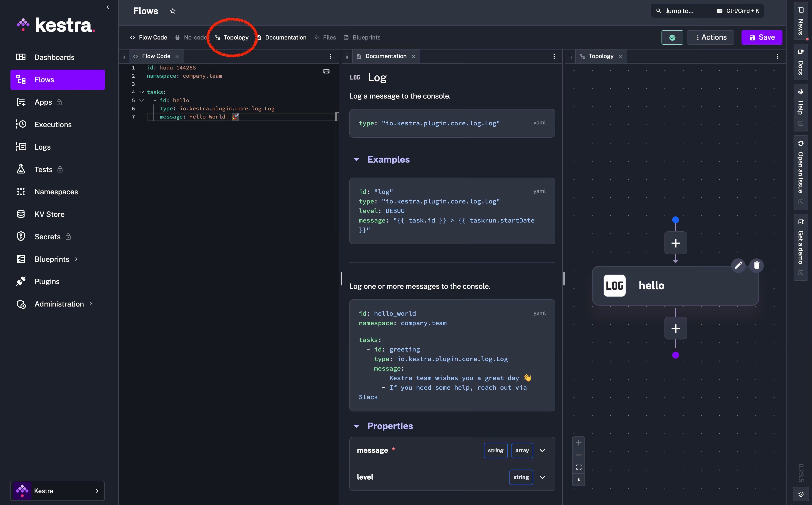This screenshot has height=505, width=812.
Task: Click the fit view topology icon
Action: click(x=578, y=467)
